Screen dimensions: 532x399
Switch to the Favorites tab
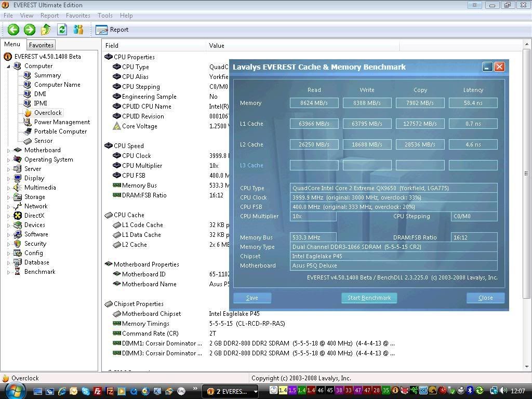click(x=41, y=45)
